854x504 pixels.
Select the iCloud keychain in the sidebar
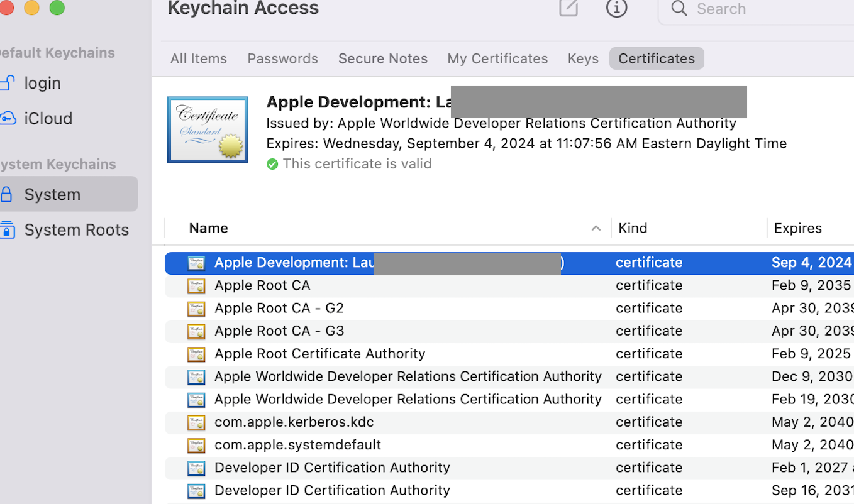(x=48, y=118)
